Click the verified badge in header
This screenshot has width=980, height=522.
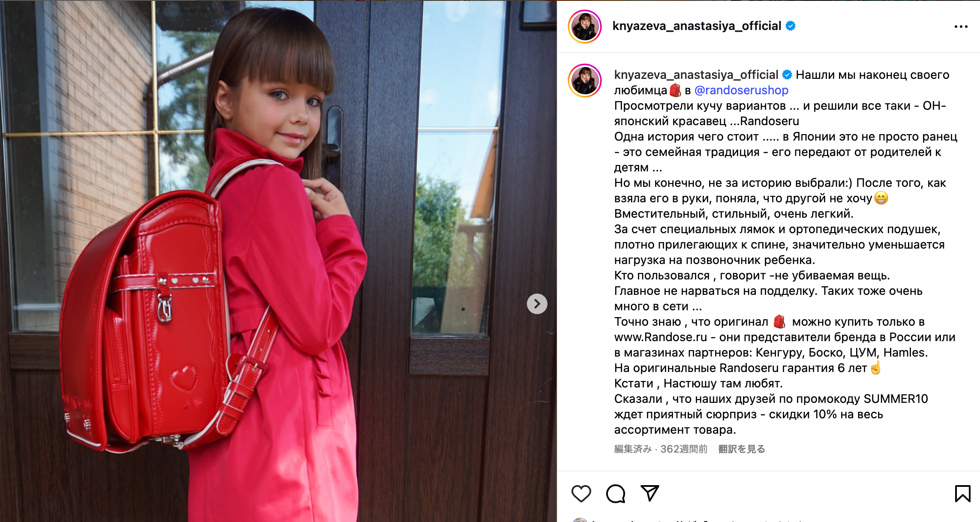791,26
